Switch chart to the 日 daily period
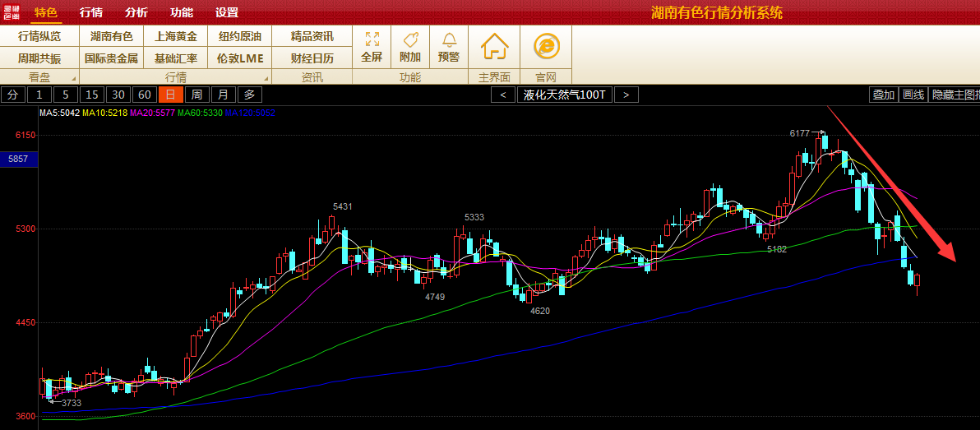Screen dimensions: 980x430 click(171, 95)
